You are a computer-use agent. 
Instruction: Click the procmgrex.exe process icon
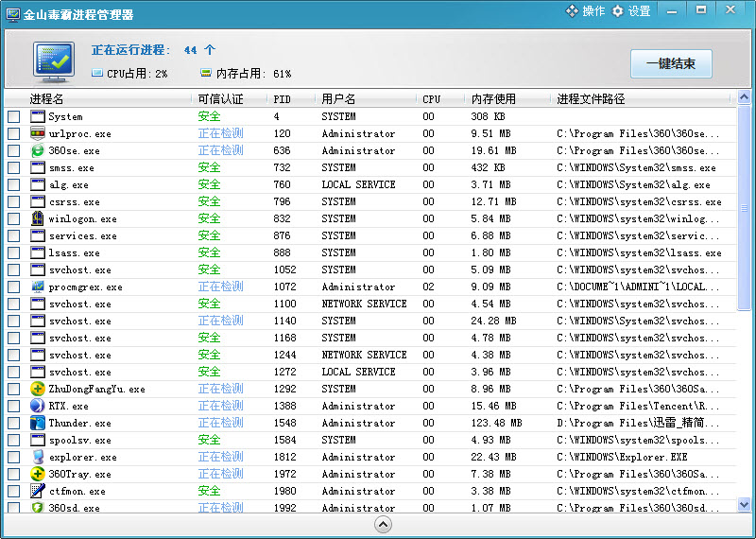click(x=38, y=287)
